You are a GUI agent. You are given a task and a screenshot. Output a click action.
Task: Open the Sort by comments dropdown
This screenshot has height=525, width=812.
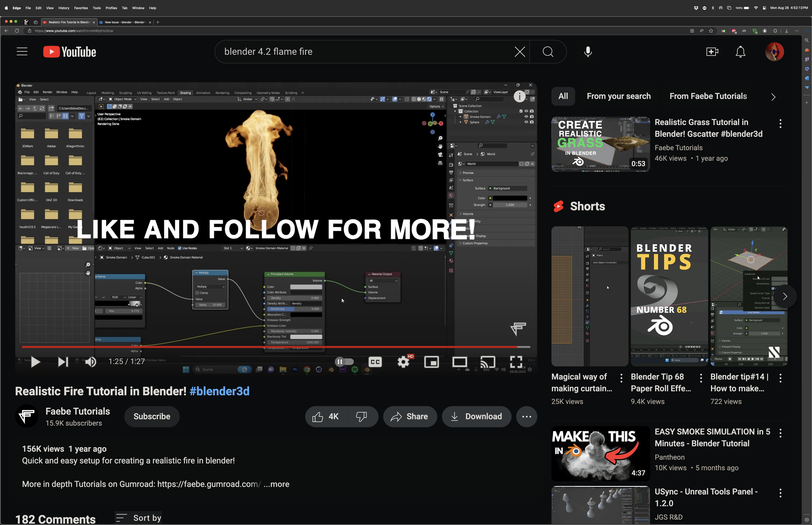point(138,518)
